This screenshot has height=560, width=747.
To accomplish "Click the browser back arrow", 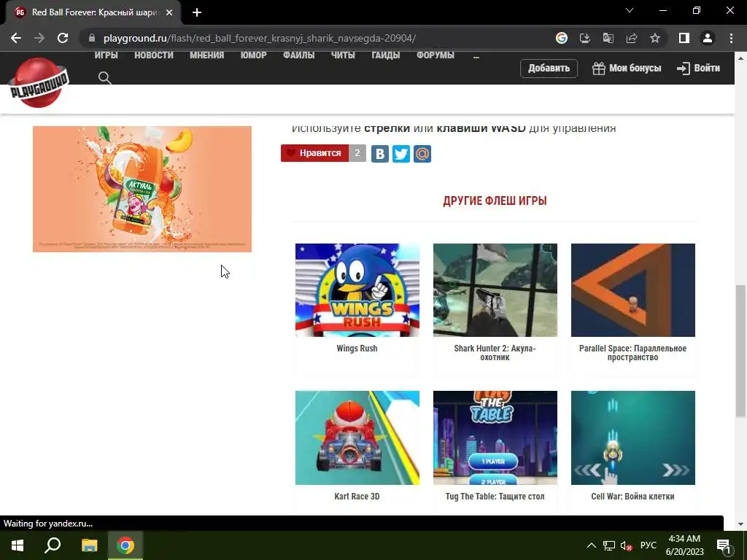I will (x=16, y=38).
